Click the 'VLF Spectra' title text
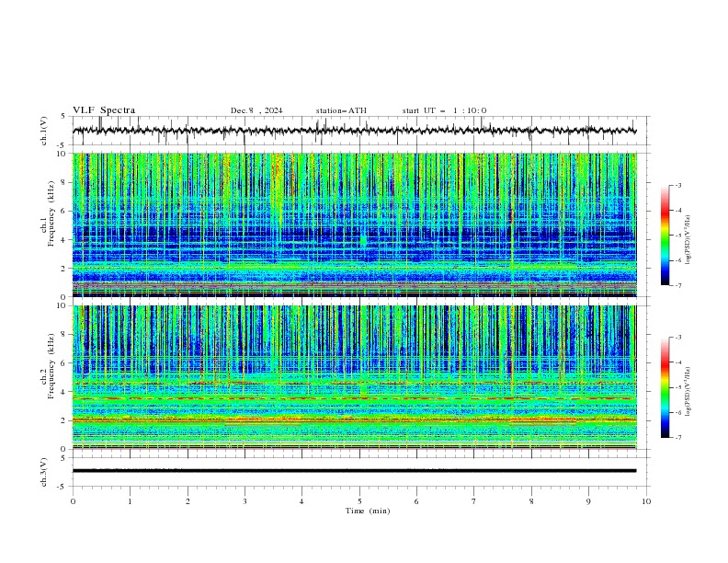Image resolution: width=728 pixels, height=563 pixels. pos(104,110)
